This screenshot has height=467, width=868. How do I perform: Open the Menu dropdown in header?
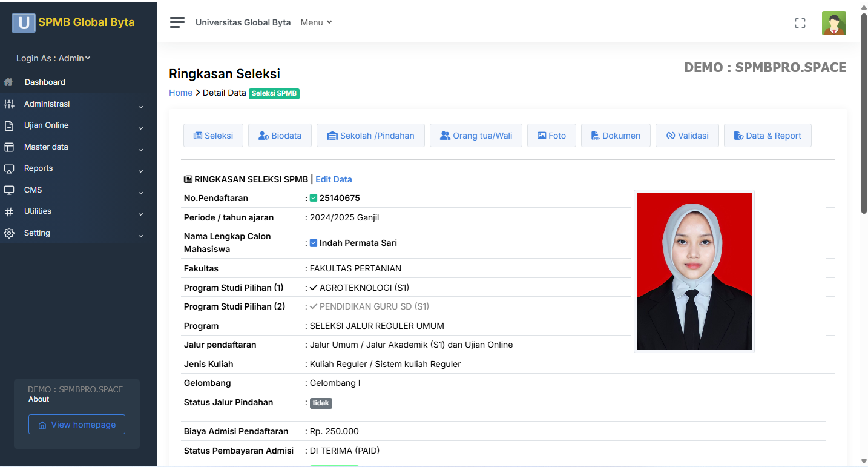point(316,22)
